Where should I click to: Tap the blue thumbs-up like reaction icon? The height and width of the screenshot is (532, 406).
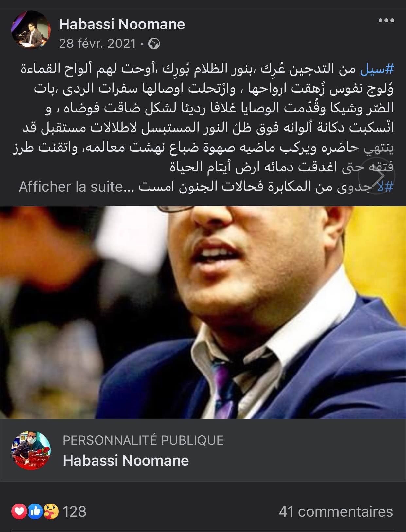[x=35, y=511]
